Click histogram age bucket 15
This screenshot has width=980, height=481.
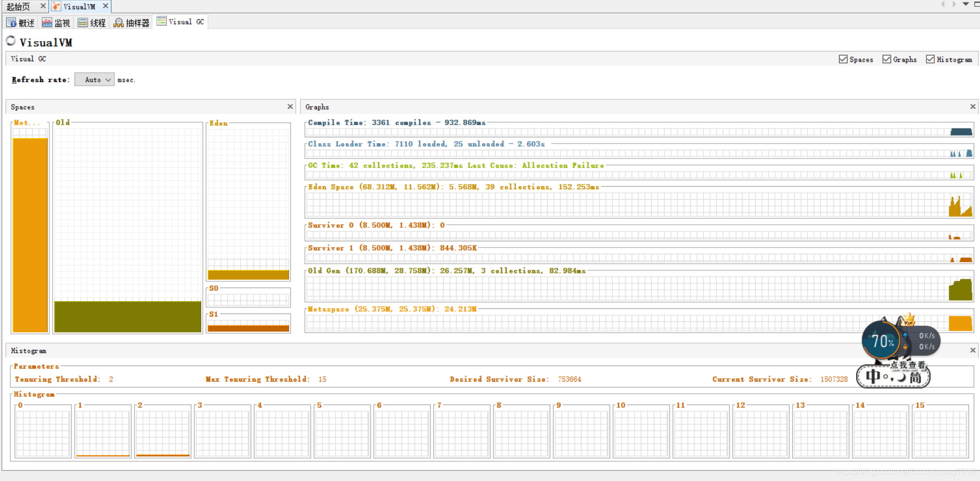coord(940,433)
